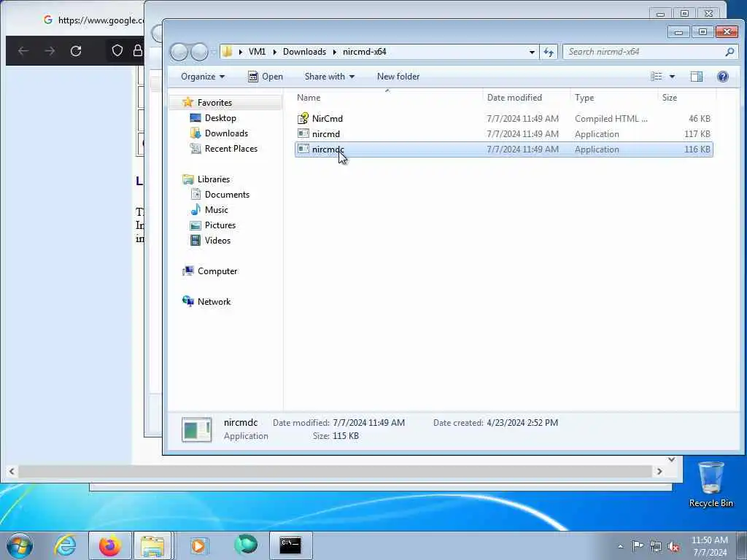Image resolution: width=747 pixels, height=560 pixels.
Task: Launch Internet Explorer from taskbar
Action: [65, 545]
